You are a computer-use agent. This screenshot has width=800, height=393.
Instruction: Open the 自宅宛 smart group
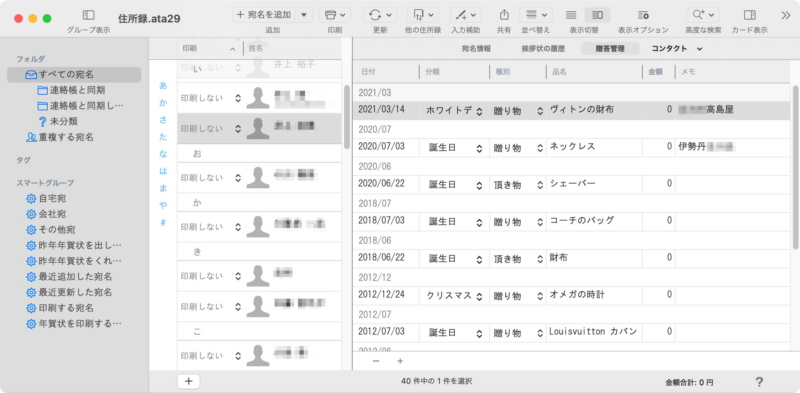(x=46, y=198)
